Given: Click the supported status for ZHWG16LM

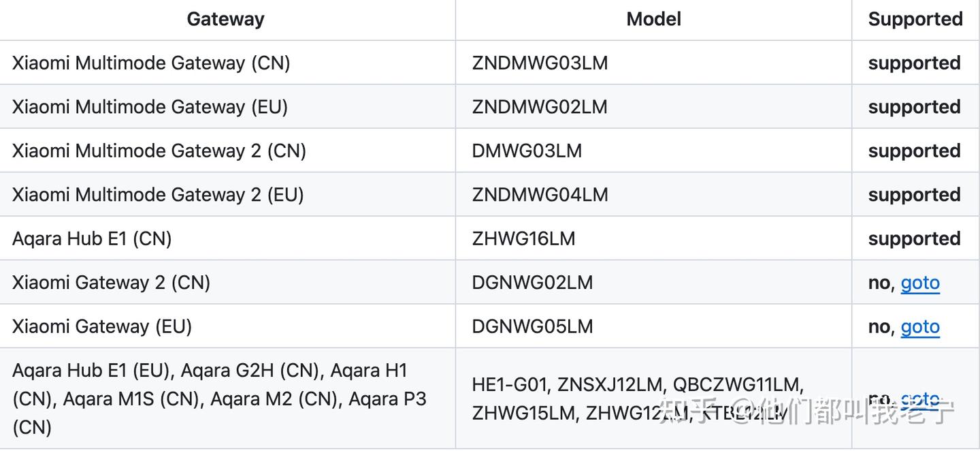Looking at the screenshot, I should [914, 238].
